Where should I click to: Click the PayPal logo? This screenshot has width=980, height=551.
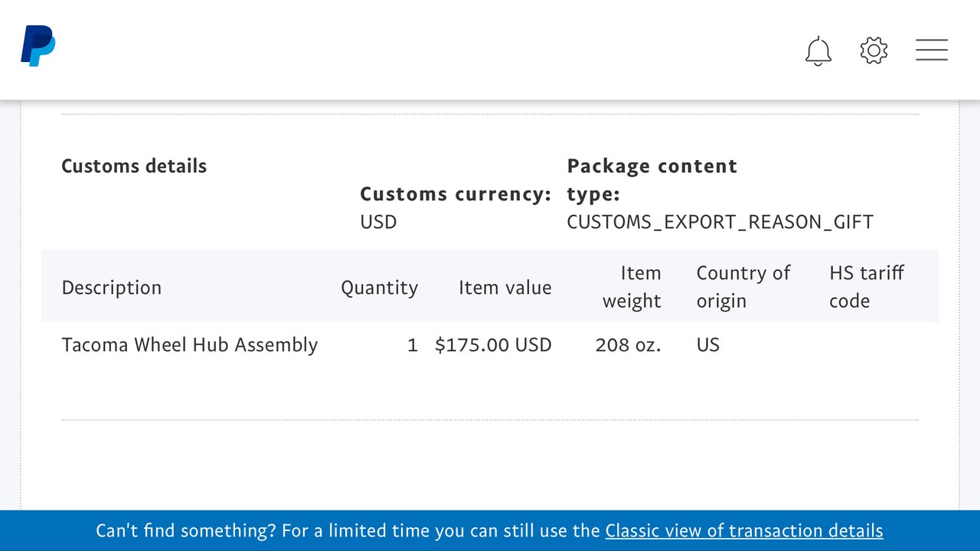(x=38, y=46)
